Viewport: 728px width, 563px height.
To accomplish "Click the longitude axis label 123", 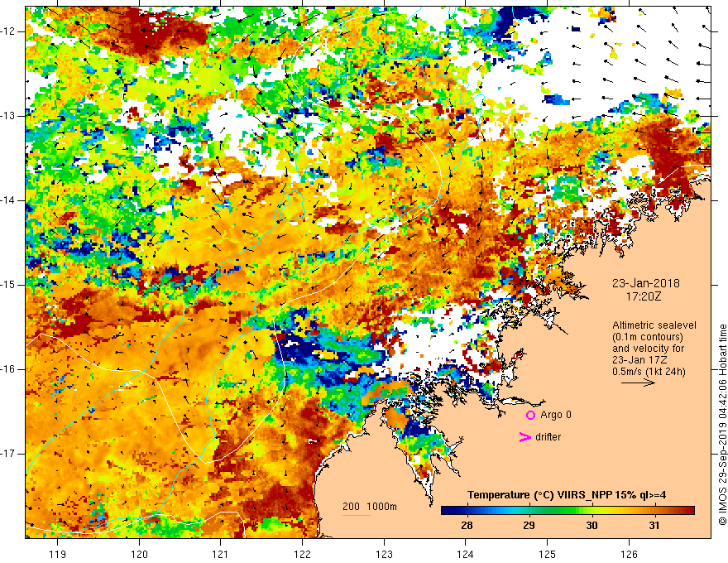I will pyautogui.click(x=384, y=554).
